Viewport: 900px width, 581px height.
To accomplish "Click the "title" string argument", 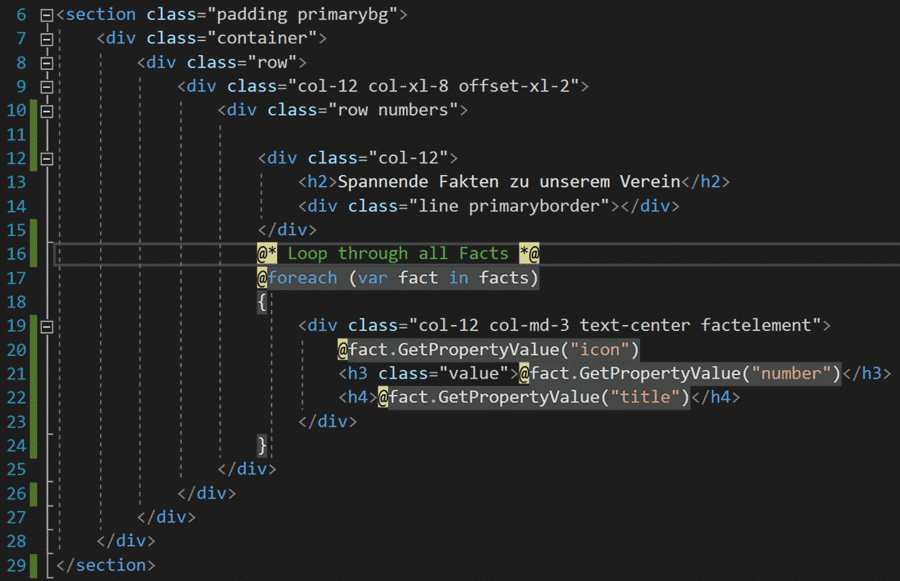I will pos(645,397).
